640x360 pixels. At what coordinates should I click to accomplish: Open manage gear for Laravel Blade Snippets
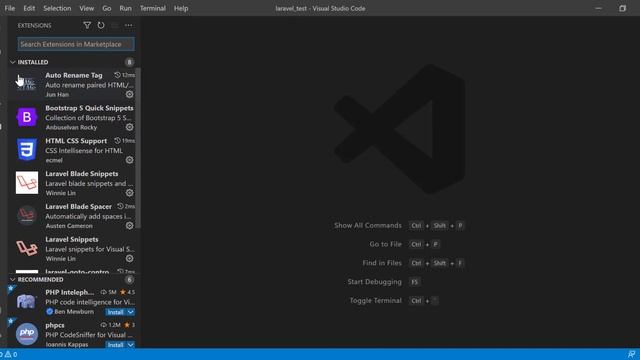coord(129,193)
